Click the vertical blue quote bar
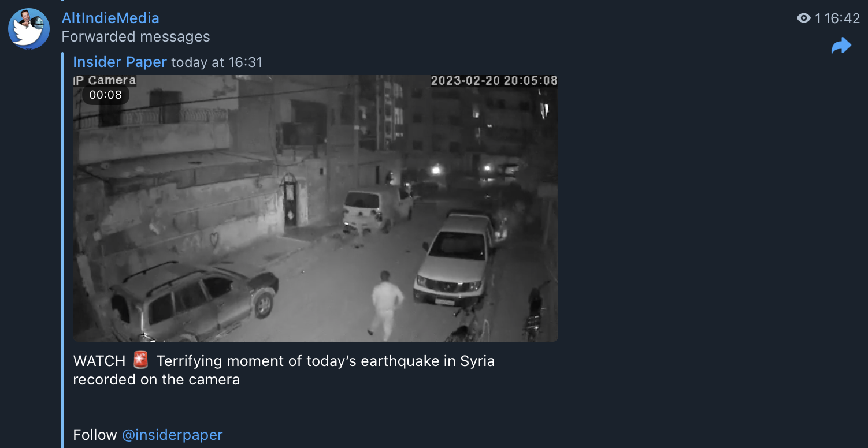The image size is (868, 448). point(63,249)
